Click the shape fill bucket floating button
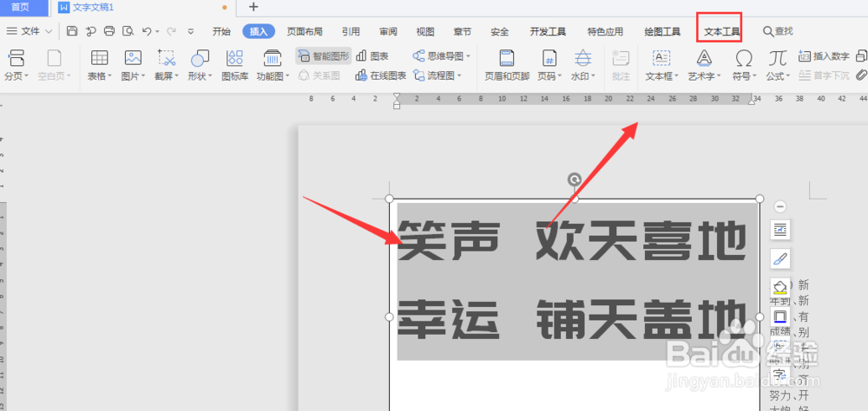Screen dimensions: 868x411 (x=780, y=288)
